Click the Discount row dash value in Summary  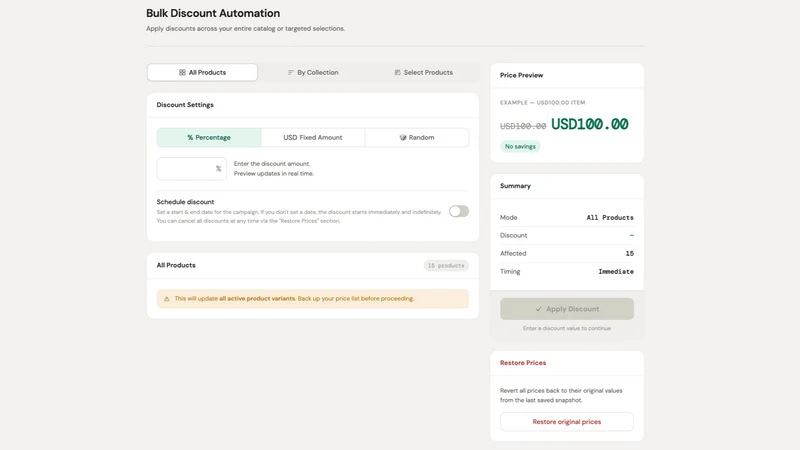(x=632, y=235)
